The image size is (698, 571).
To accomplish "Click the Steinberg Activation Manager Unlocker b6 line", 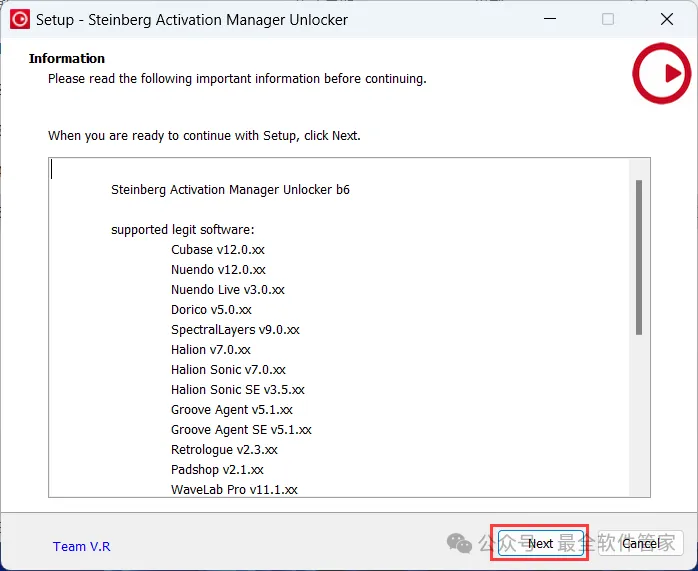I will coord(230,190).
